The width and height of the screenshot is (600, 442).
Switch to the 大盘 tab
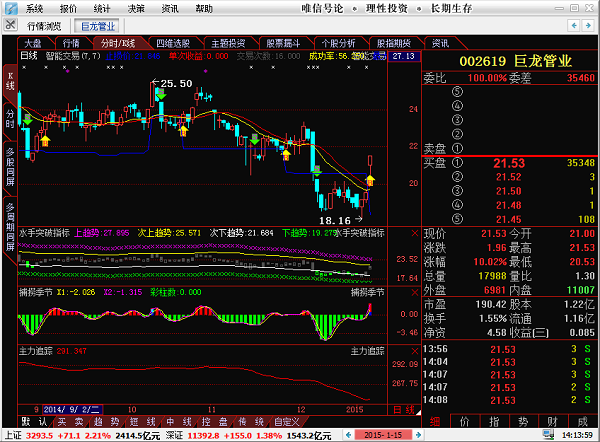click(33, 43)
